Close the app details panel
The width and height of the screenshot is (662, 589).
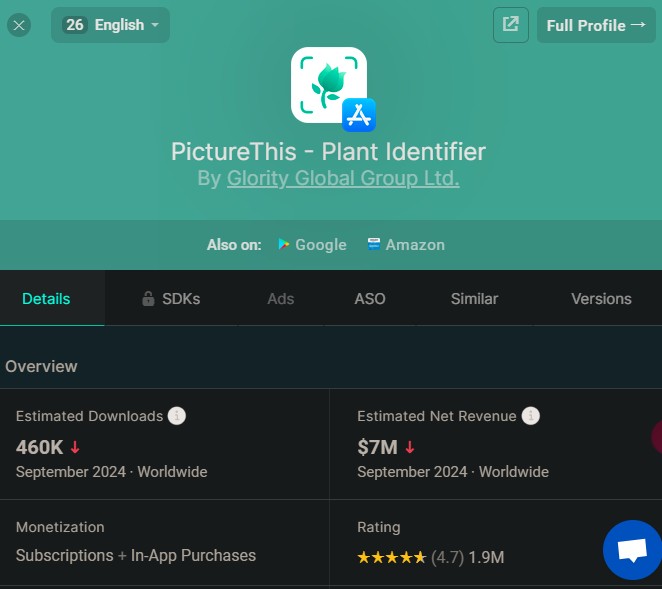(x=19, y=25)
